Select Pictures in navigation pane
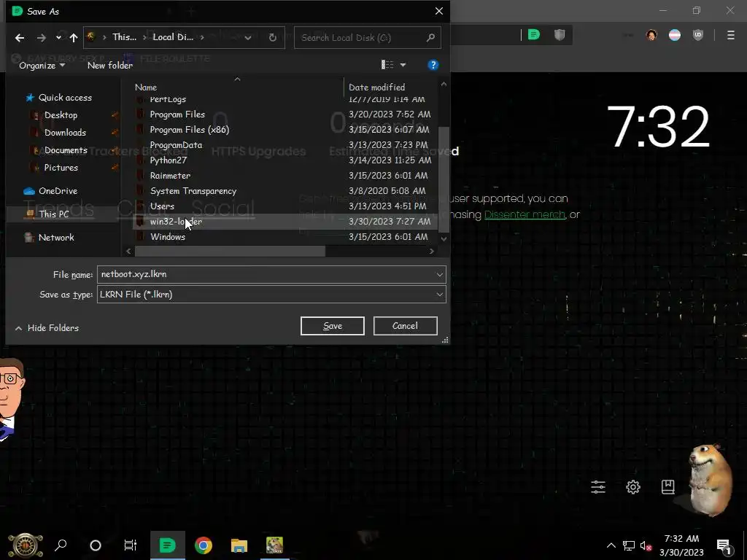Screen dimensions: 747x560 pyautogui.click(x=61, y=168)
